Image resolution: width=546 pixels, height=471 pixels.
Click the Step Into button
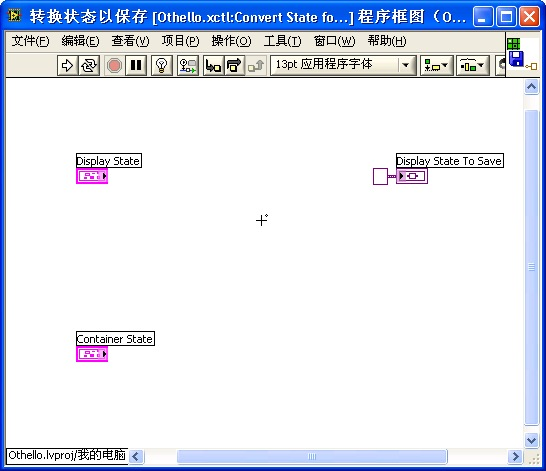pyautogui.click(x=213, y=65)
